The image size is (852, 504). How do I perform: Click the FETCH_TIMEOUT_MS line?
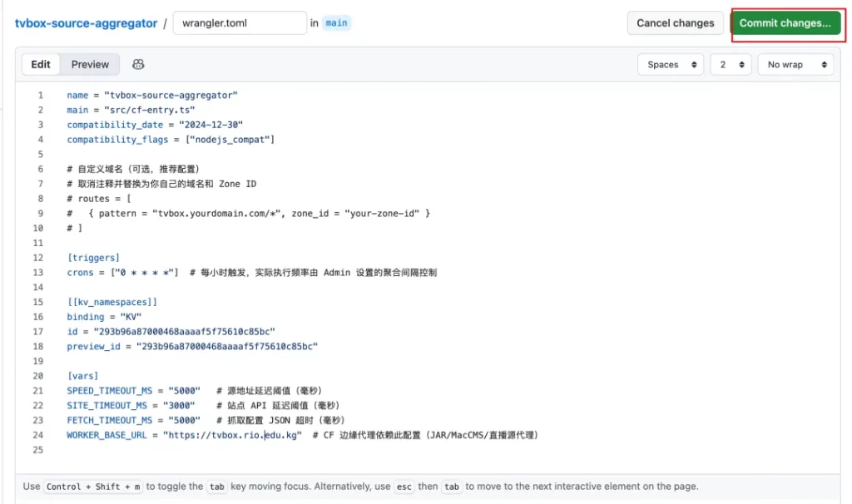pos(206,420)
